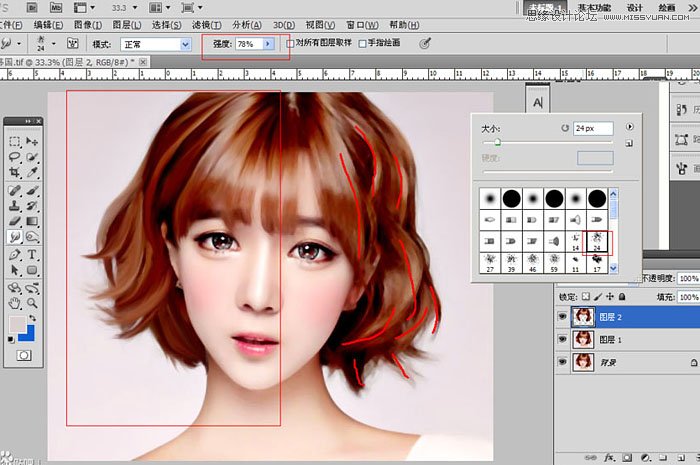
Task: Click the tablet pressure icon in options bar
Action: tap(426, 44)
